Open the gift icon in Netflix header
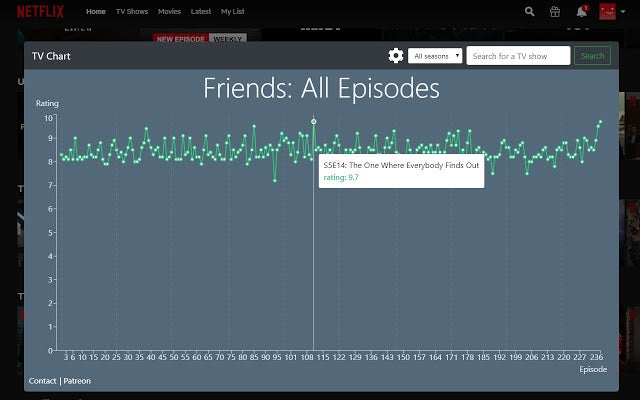The height and width of the screenshot is (400, 640). click(555, 11)
